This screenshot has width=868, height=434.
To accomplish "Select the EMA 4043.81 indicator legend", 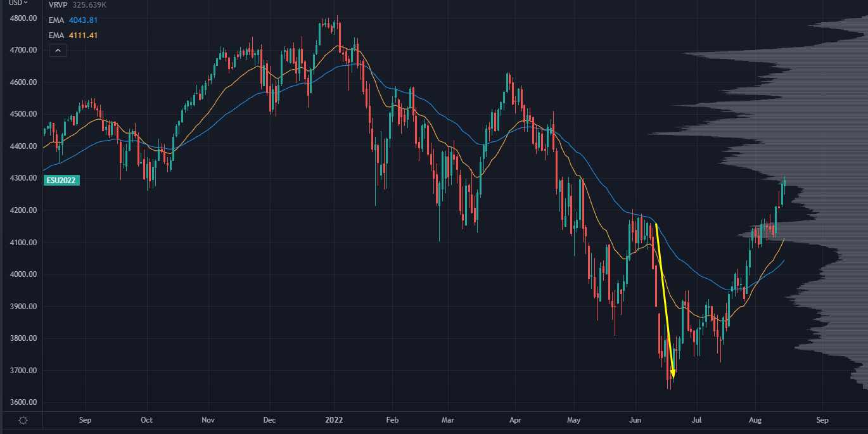I will click(x=73, y=20).
